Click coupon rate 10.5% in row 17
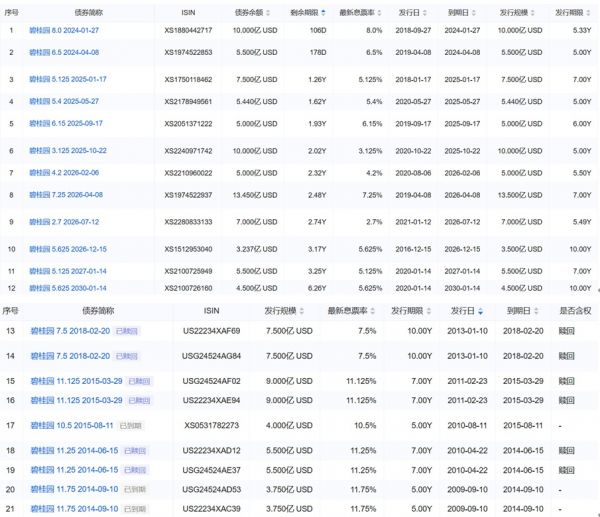600x517 pixels. tap(365, 426)
